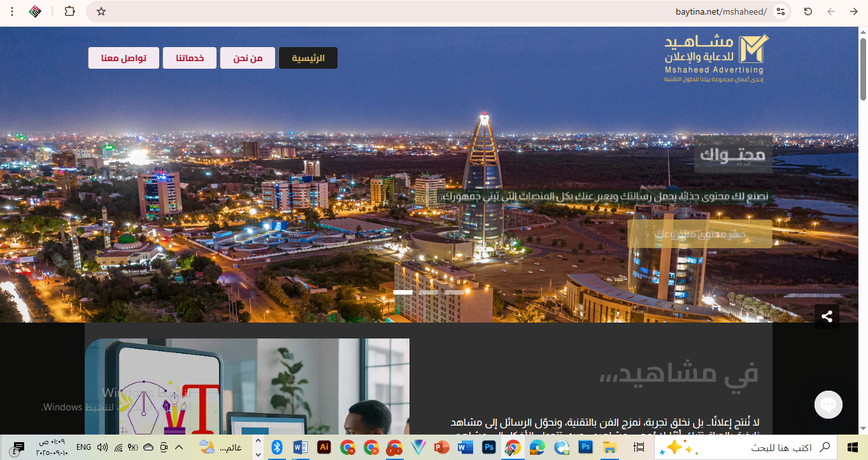Open the browser three-dot menu
This screenshot has width=868, height=460.
pos(11,11)
